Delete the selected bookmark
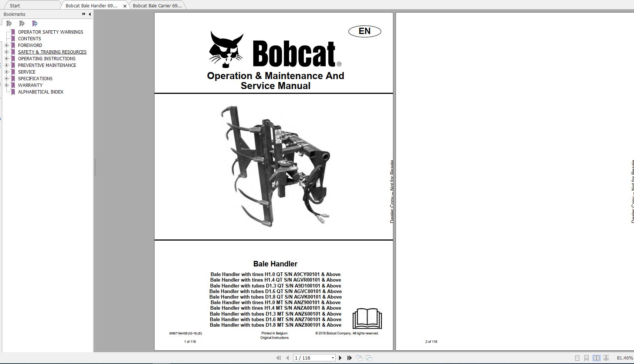The width and height of the screenshot is (634, 364). point(9,23)
